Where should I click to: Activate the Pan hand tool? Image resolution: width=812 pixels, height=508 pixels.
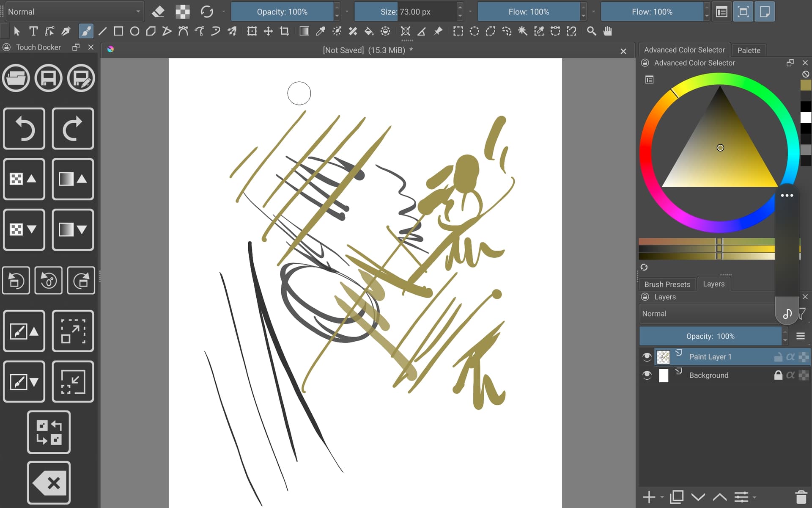coord(608,31)
